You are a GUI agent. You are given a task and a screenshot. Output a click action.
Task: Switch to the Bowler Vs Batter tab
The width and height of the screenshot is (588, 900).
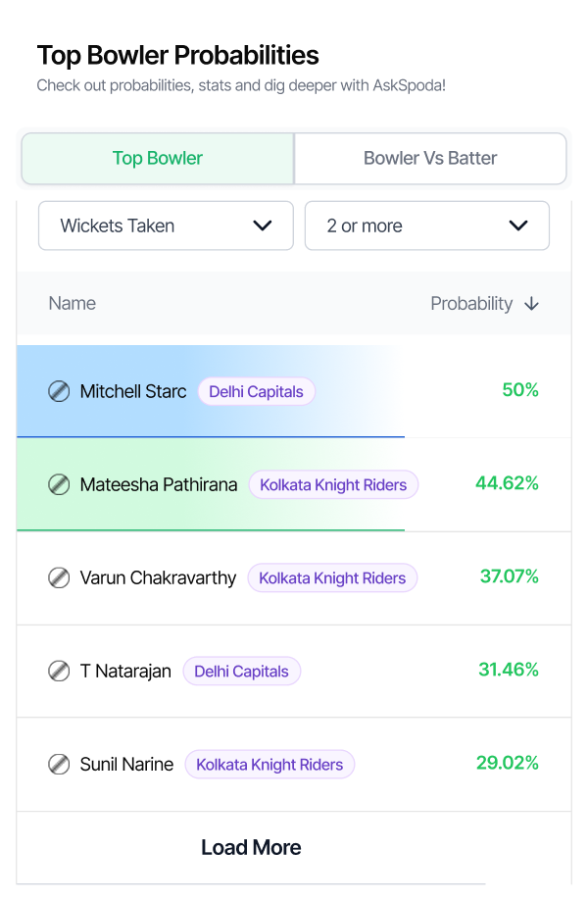point(430,159)
